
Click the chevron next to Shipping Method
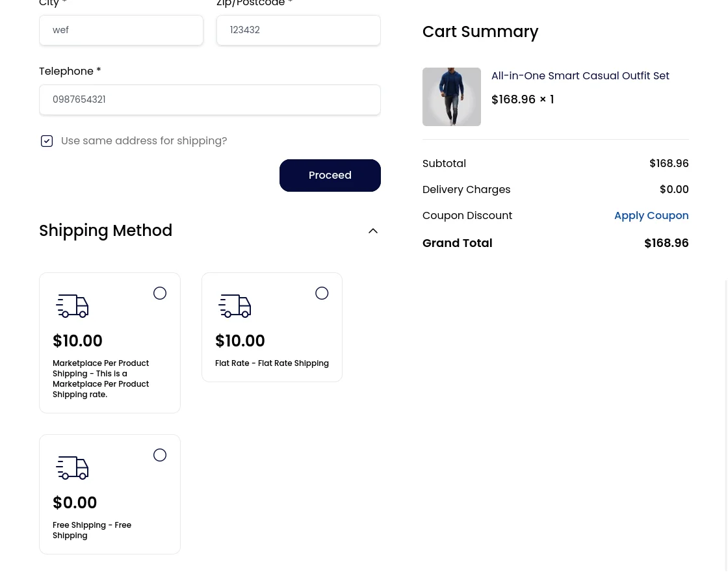[x=372, y=230]
